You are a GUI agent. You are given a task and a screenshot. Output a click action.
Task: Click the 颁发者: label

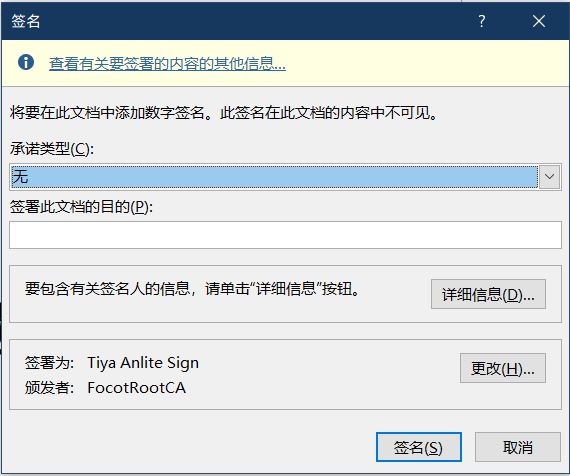pos(49,388)
